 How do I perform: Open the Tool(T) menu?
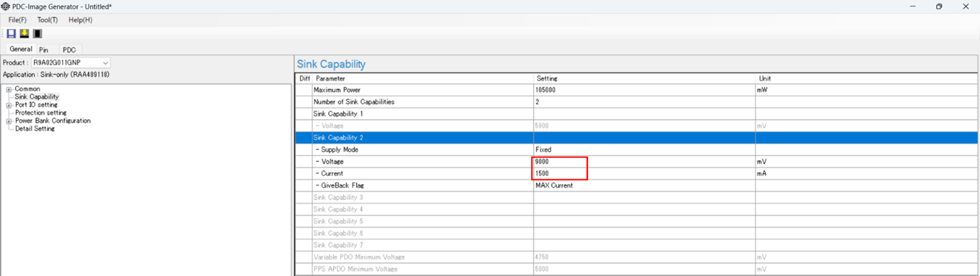point(47,20)
